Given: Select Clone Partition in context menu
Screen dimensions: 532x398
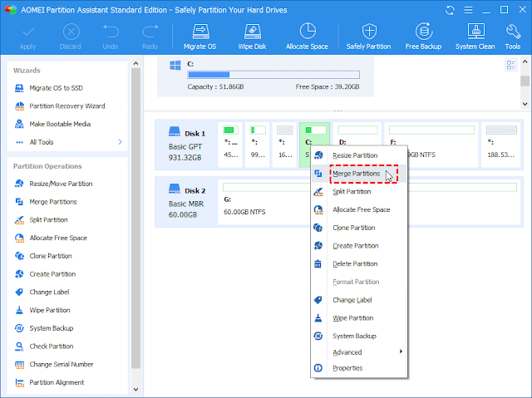Looking at the screenshot, I should [359, 228].
